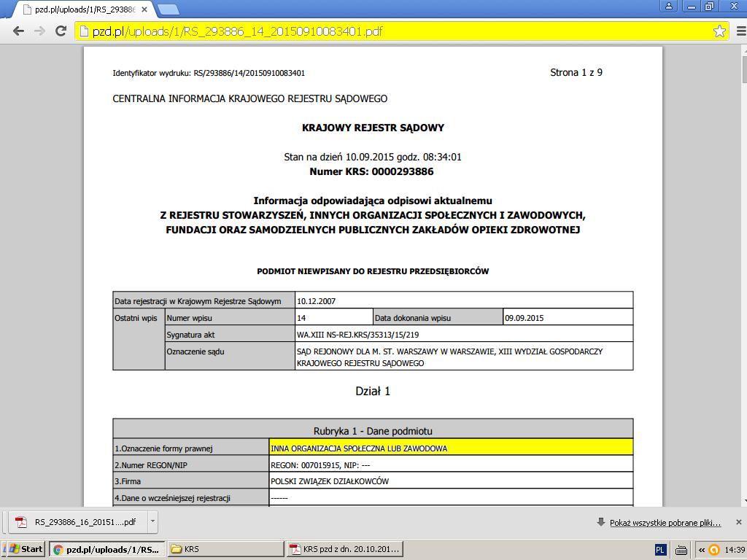The width and height of the screenshot is (747, 560).
Task: Open downloaded file RS_293886_16 pdf
Action: coord(79,522)
